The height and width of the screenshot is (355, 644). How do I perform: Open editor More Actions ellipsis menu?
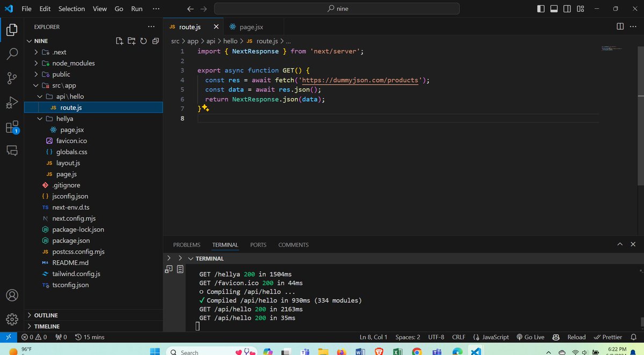tap(634, 26)
